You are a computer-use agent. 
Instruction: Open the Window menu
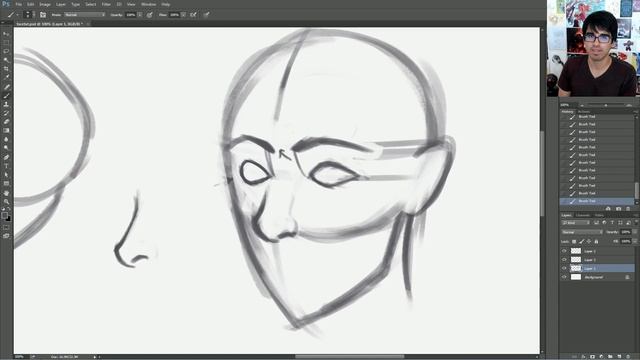point(148,4)
